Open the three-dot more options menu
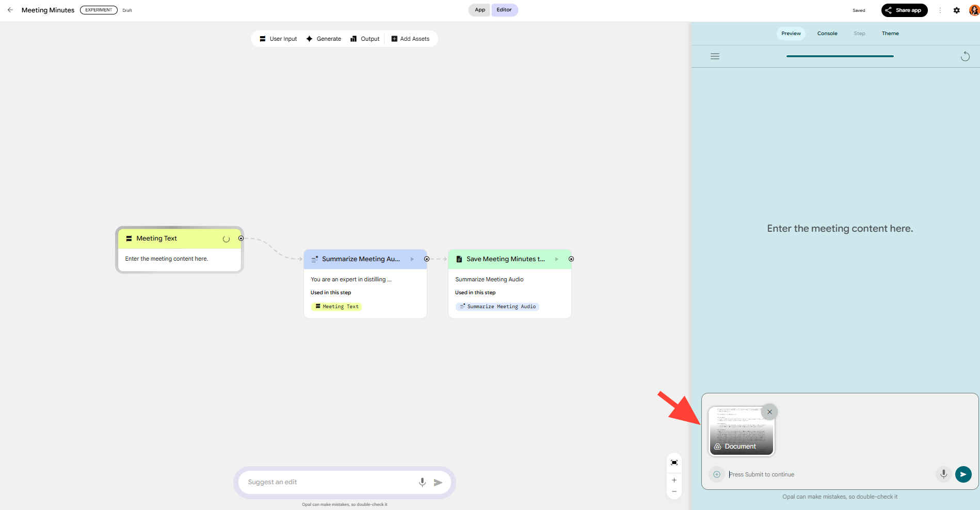 pos(940,10)
